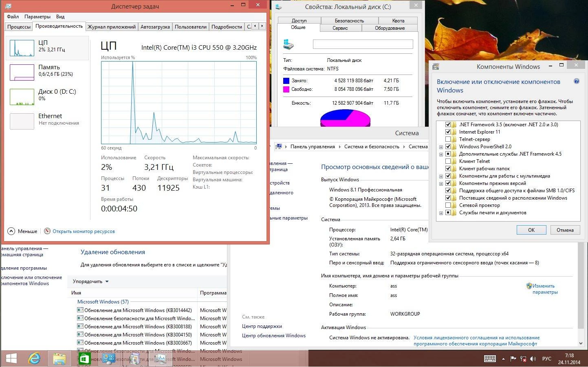Image resolution: width=588 pixels, height=367 pixels.
Task: Toggle Службы печати и документов checkbox
Action: 448,212
